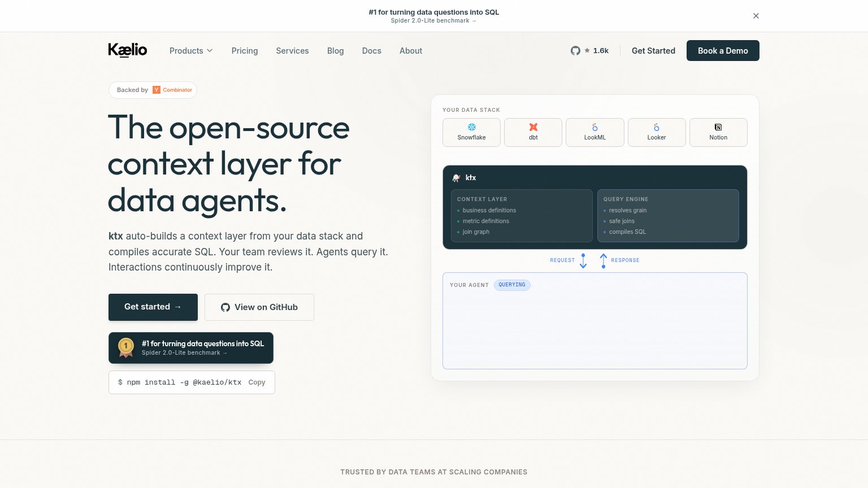Select the Snowflake icon card
Image resolution: width=868 pixels, height=488 pixels.
point(471,132)
